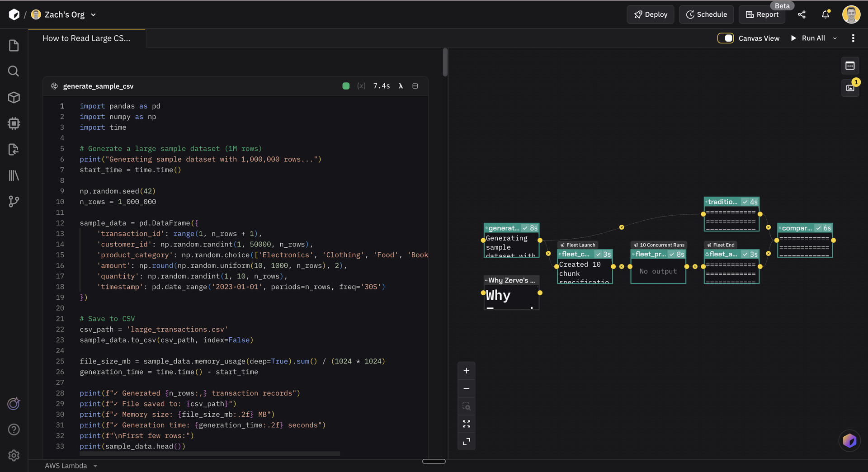Open the target assistant icon in sidebar
Viewport: 868px width, 472px height.
(14, 403)
